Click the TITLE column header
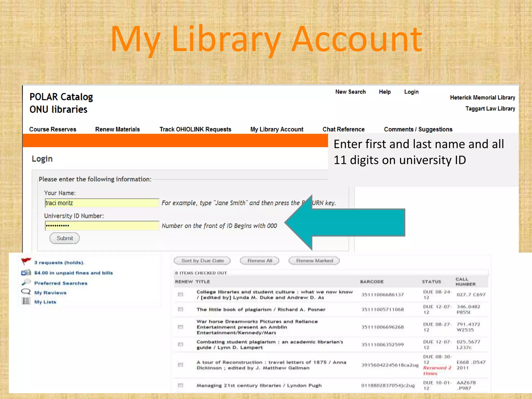Image resolution: width=532 pixels, height=399 pixels. (203, 282)
